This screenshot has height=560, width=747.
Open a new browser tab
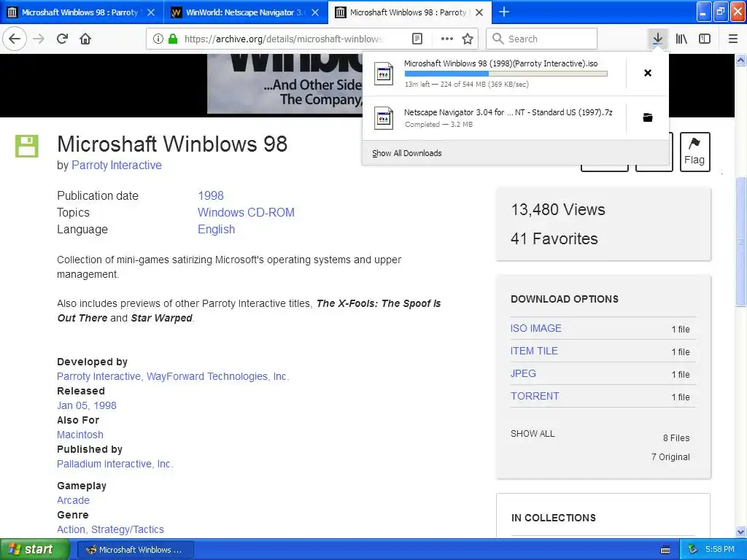tap(503, 12)
